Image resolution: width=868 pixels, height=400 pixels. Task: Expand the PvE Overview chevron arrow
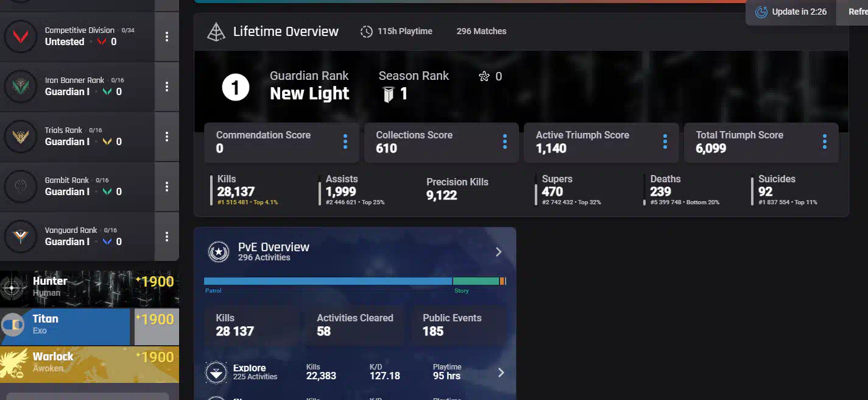(498, 252)
